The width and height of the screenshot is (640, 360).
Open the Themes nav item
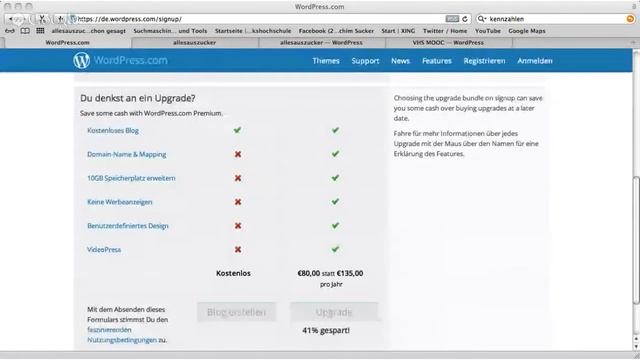[x=326, y=61]
